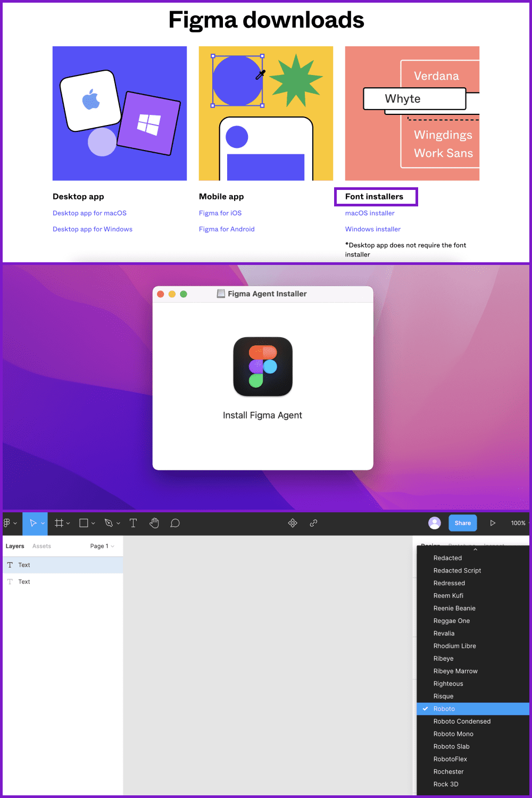This screenshot has height=798, width=532.
Task: Click the Present play icon
Action: pyautogui.click(x=493, y=523)
